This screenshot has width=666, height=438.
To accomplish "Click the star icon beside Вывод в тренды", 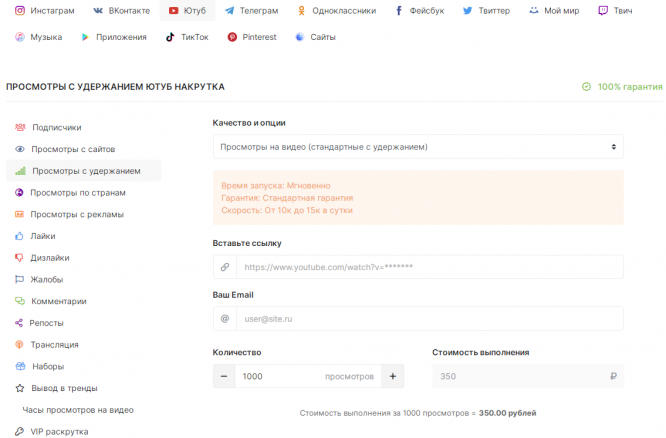I will point(19,388).
